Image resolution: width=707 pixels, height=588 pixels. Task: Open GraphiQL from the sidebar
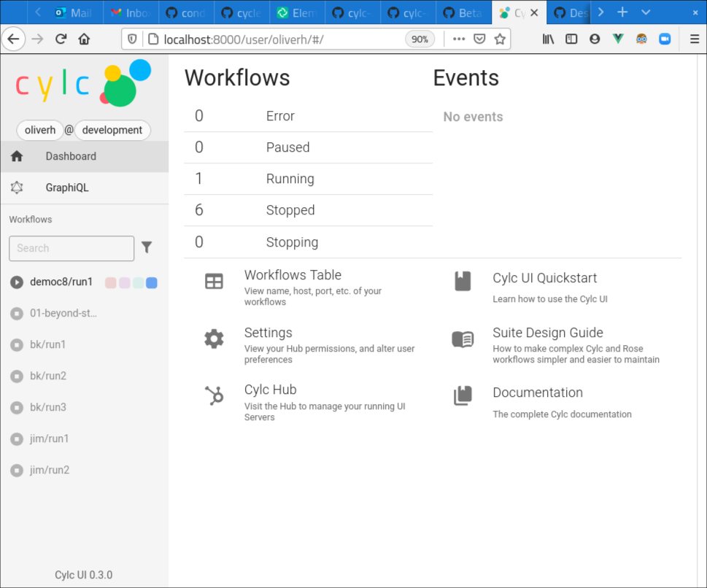pyautogui.click(x=67, y=187)
